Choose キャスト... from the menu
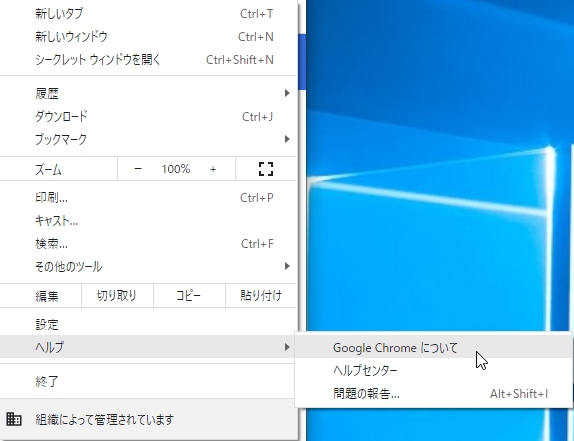The width and height of the screenshot is (574, 441). click(x=148, y=220)
